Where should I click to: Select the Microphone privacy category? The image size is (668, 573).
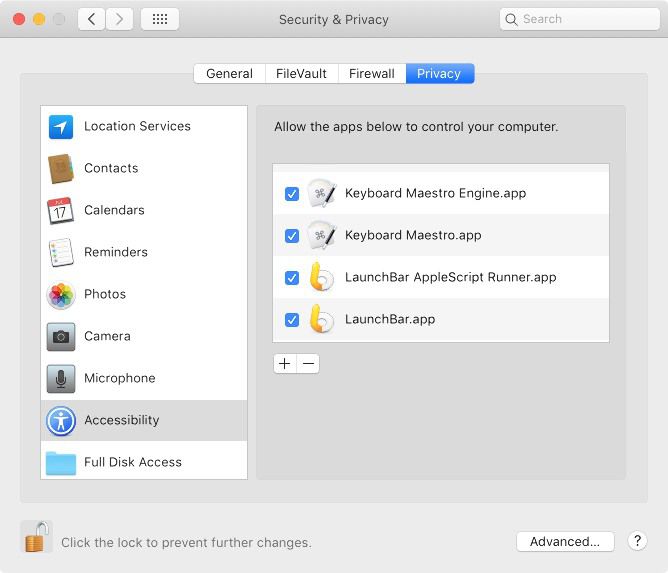(x=119, y=379)
